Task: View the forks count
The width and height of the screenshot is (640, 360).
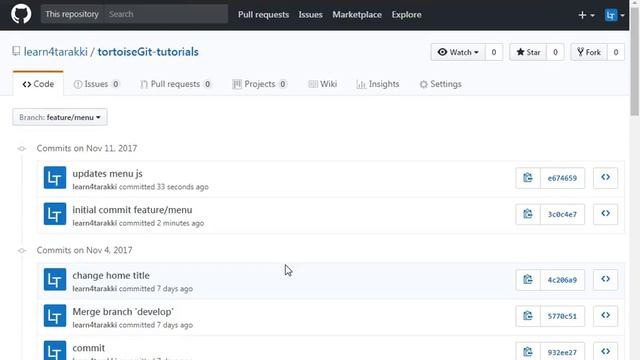Action: 616,52
